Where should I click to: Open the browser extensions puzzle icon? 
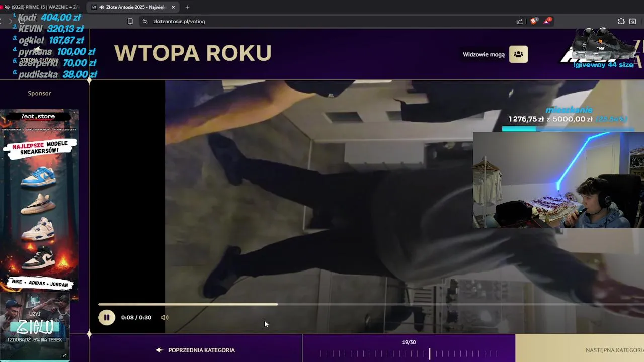[621, 21]
